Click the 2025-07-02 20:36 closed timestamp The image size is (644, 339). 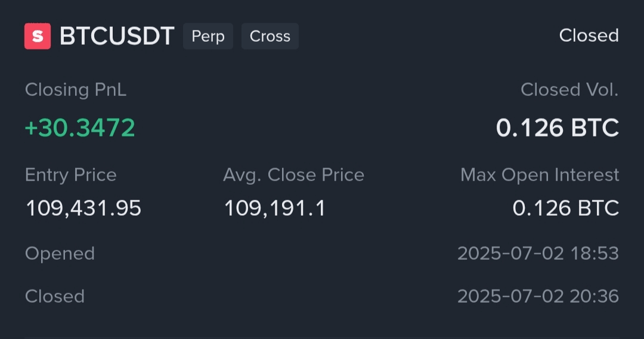[x=538, y=296]
